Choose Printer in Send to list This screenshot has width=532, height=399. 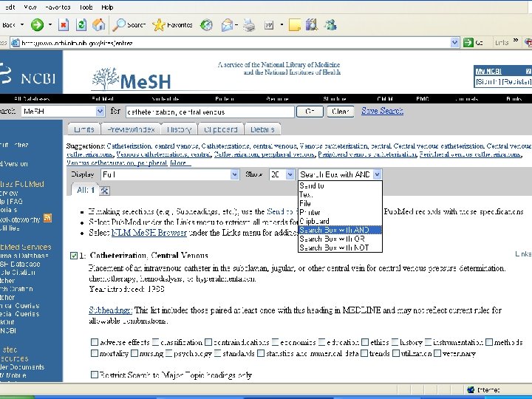340,212
